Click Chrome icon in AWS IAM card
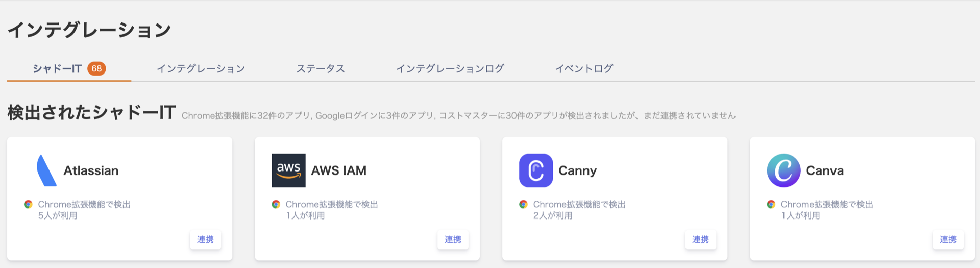This screenshot has height=268, width=980. coord(276,204)
